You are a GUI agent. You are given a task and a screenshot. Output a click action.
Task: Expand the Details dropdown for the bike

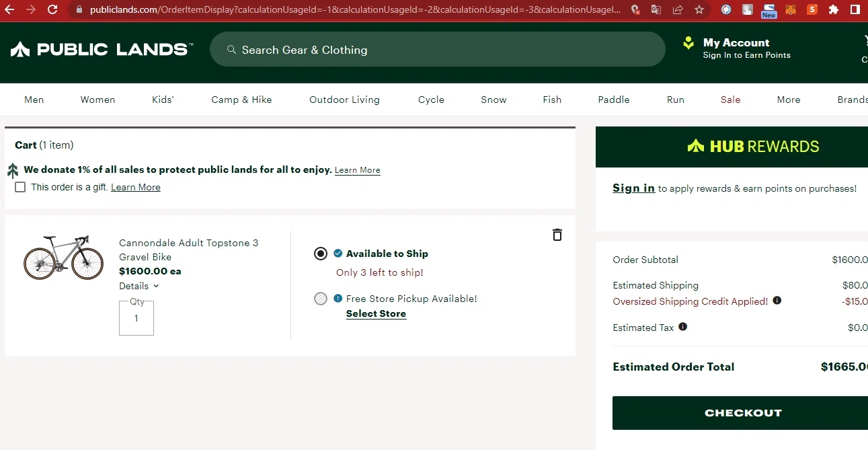click(x=139, y=286)
